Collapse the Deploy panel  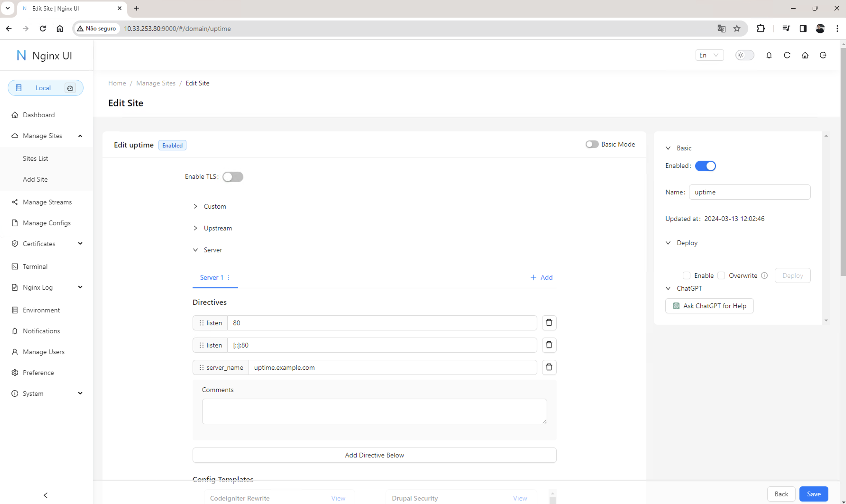click(681, 243)
